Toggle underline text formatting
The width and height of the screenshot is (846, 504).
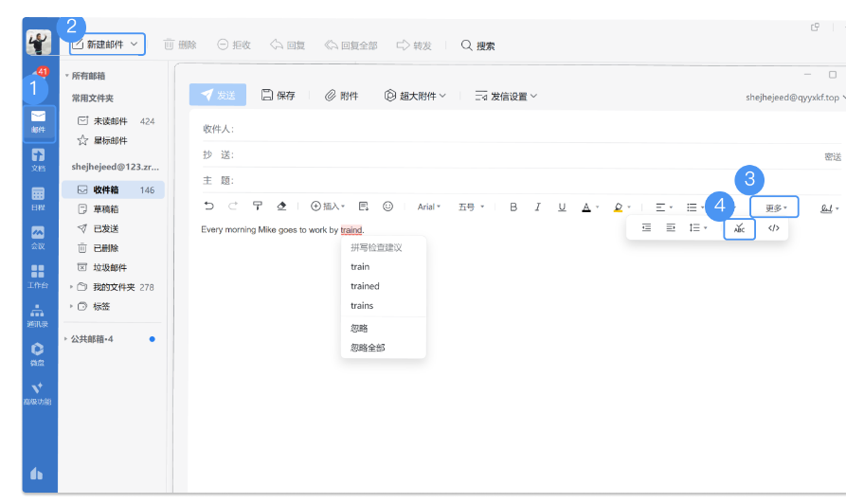(562, 207)
